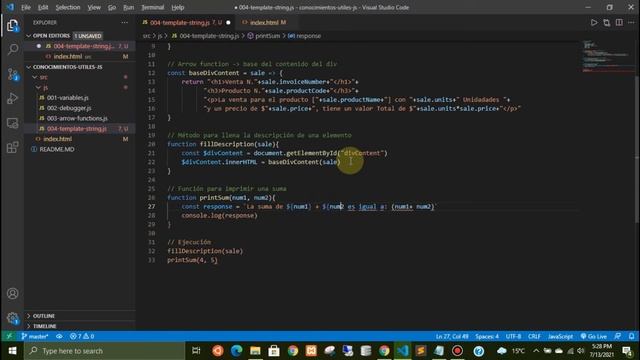Click Spaces: 4 indentation setting
Viewport: 640px width, 360px height.
487,336
